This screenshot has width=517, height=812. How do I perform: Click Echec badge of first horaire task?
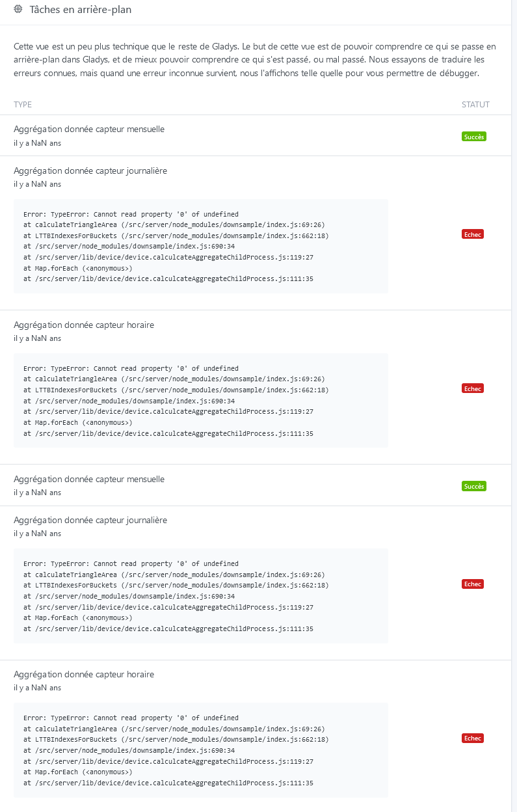473,388
